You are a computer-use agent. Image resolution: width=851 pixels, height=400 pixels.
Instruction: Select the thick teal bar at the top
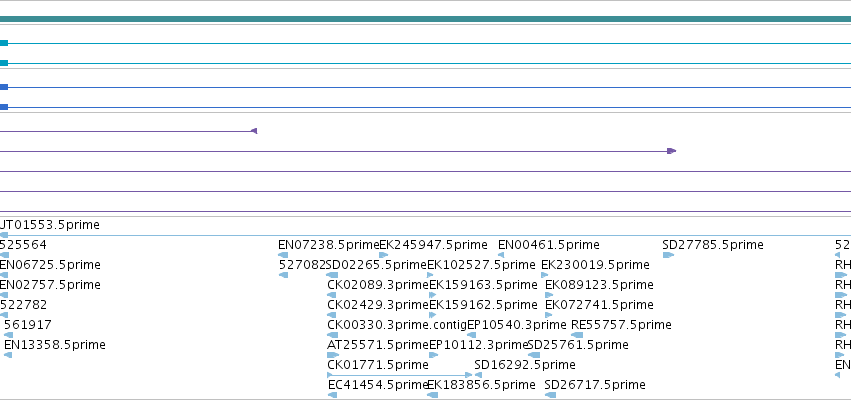[x=426, y=19]
